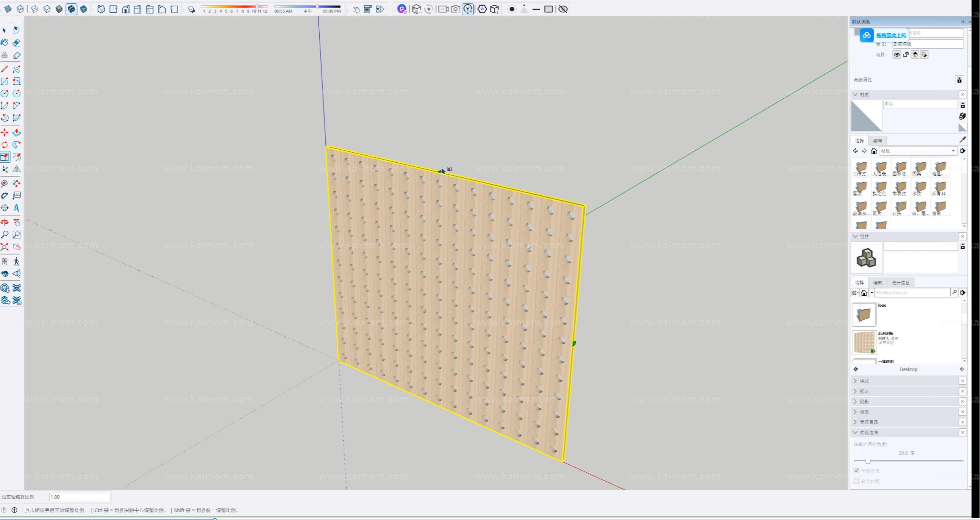980x520 pixels.
Task: Select the arrow Select tool
Action: pyautogui.click(x=5, y=30)
